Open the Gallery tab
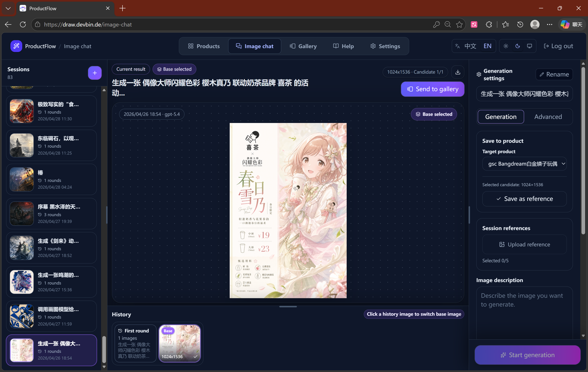588x372 pixels. tap(303, 46)
